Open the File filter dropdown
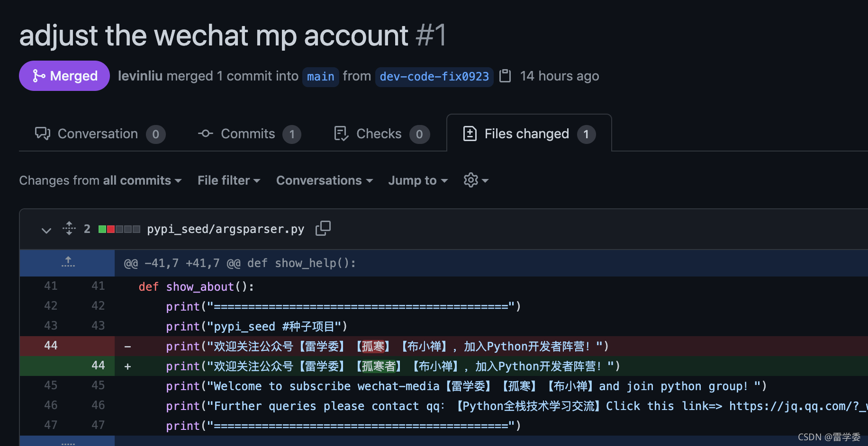The height and width of the screenshot is (446, 868). (x=229, y=180)
